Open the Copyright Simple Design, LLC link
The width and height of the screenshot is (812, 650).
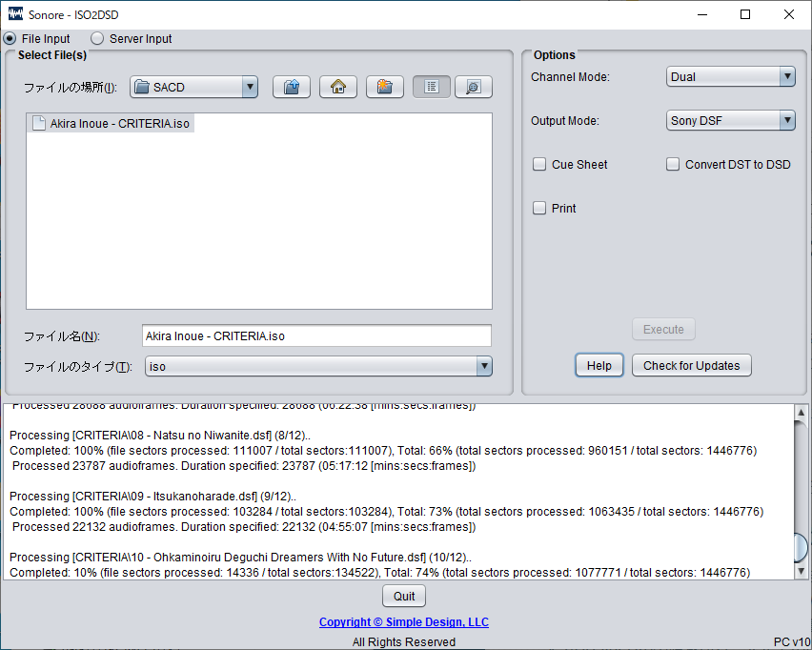(x=404, y=622)
